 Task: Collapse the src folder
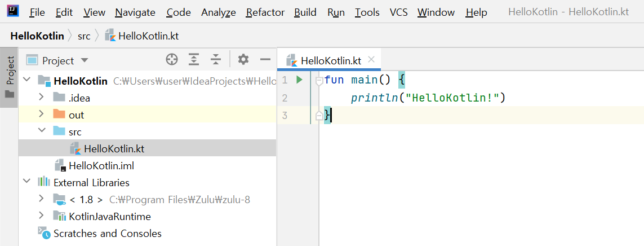tap(41, 131)
